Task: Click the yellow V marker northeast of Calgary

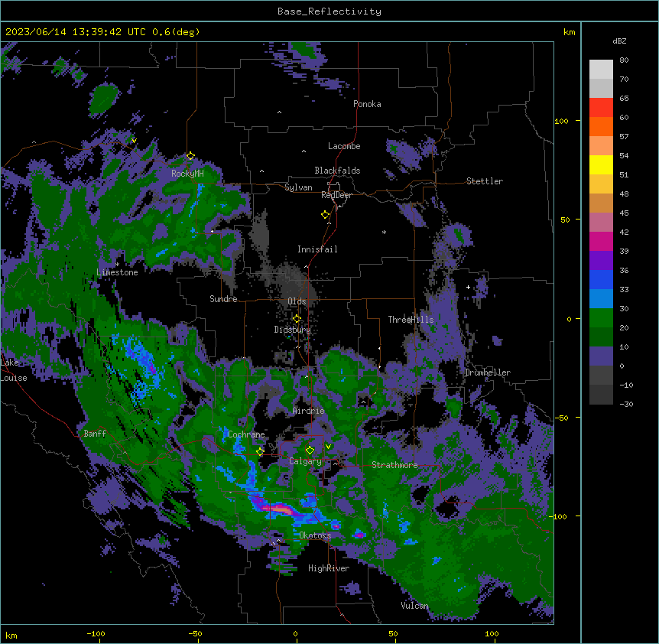Action: pyautogui.click(x=328, y=447)
